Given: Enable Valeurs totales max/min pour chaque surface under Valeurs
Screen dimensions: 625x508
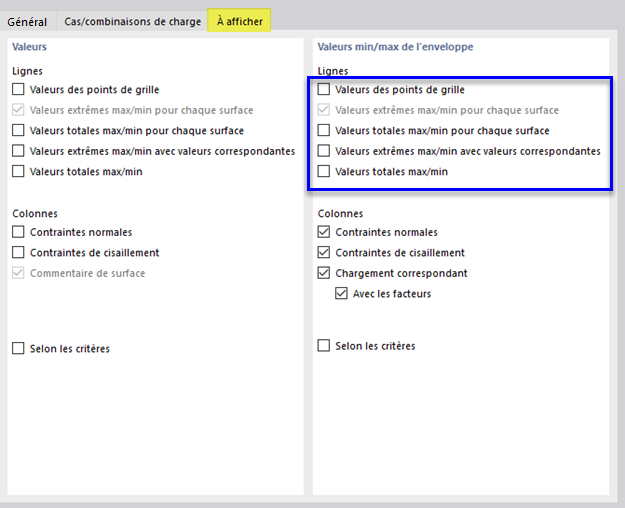Looking at the screenshot, I should click(18, 130).
